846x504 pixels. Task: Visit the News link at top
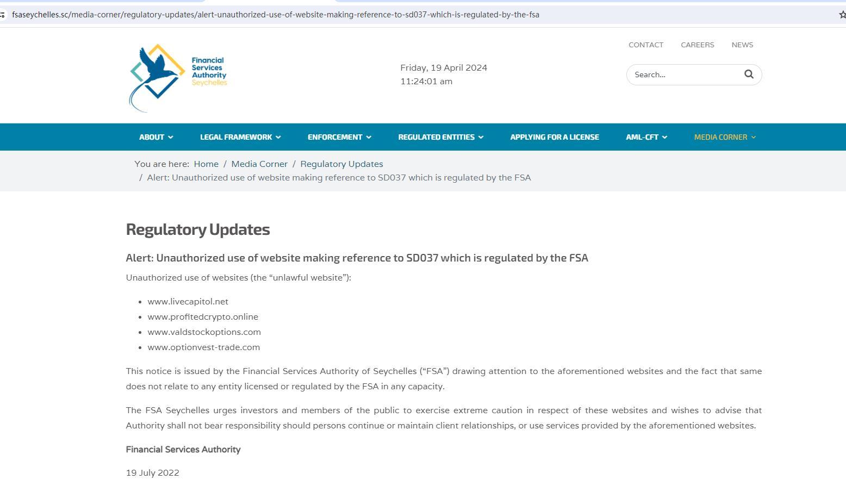tap(742, 45)
